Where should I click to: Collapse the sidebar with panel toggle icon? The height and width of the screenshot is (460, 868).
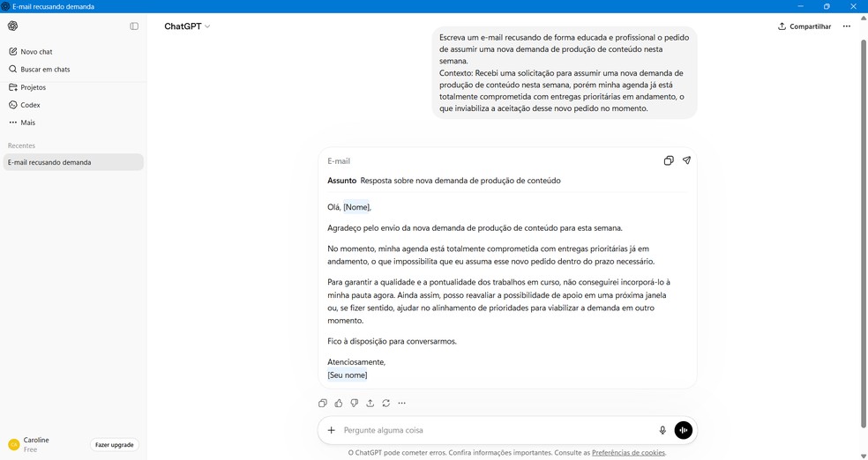tap(134, 26)
